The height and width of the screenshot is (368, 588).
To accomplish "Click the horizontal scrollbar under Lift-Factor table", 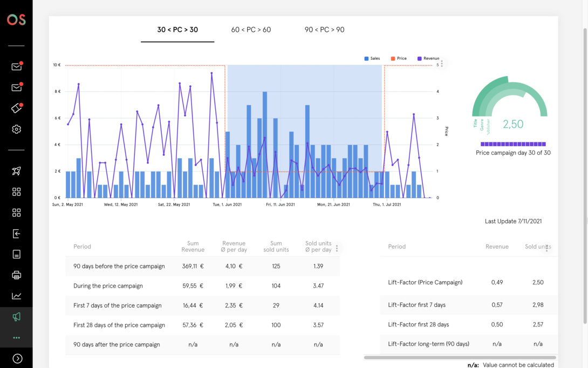I will [460, 357].
